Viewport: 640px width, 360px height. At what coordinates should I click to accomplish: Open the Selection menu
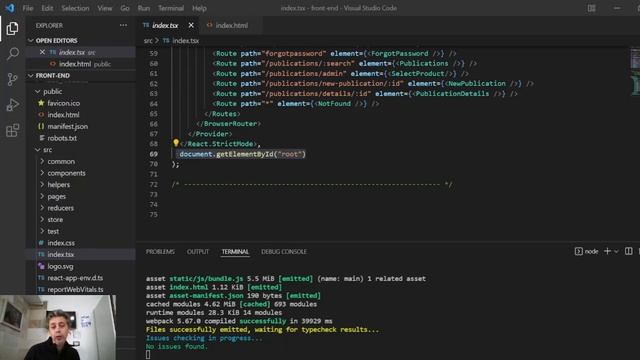(75, 8)
